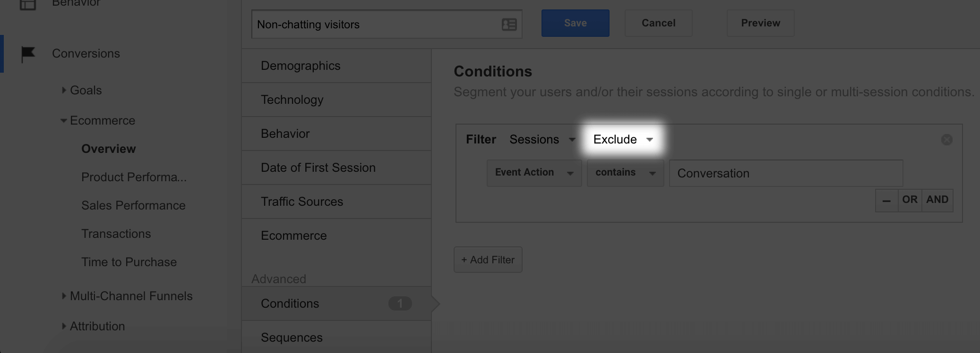The height and width of the screenshot is (353, 980).
Task: Open the contains operator dropdown
Action: click(625, 173)
